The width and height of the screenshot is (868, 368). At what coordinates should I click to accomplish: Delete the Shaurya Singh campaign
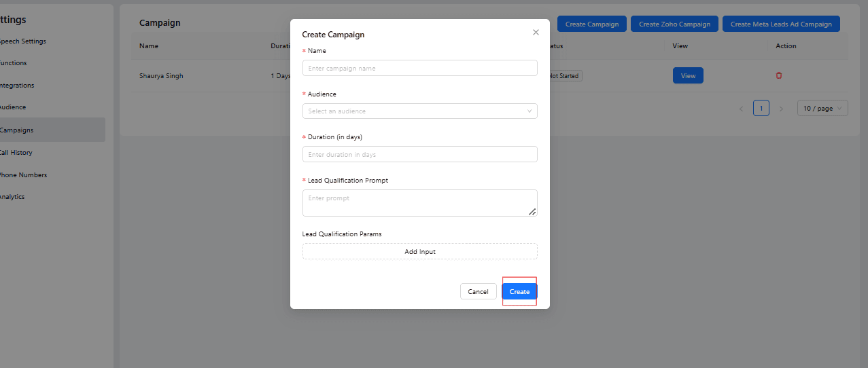pos(779,75)
